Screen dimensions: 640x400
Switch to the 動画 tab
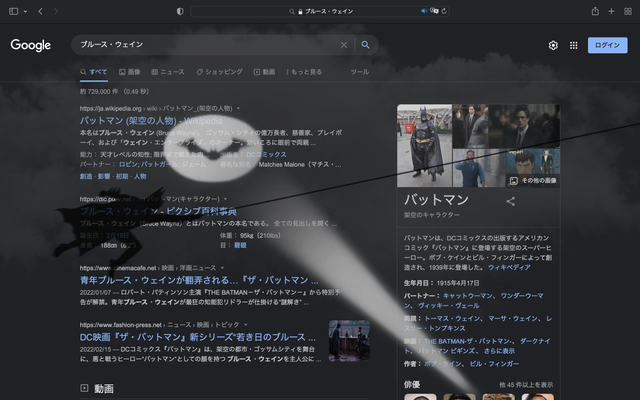tap(264, 72)
